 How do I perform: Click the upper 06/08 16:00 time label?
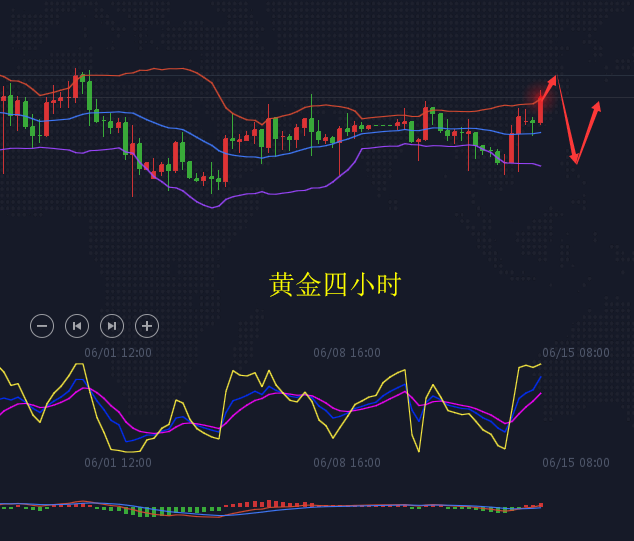click(347, 353)
